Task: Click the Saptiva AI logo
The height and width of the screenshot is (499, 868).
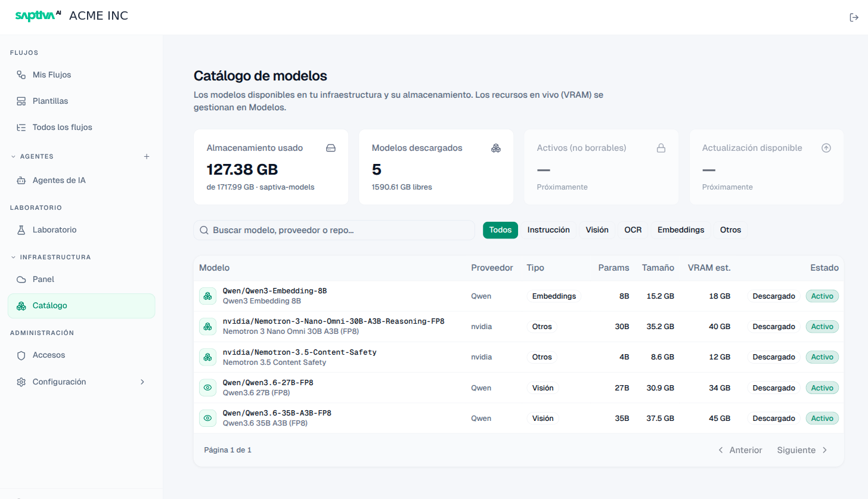Action: pyautogui.click(x=38, y=16)
